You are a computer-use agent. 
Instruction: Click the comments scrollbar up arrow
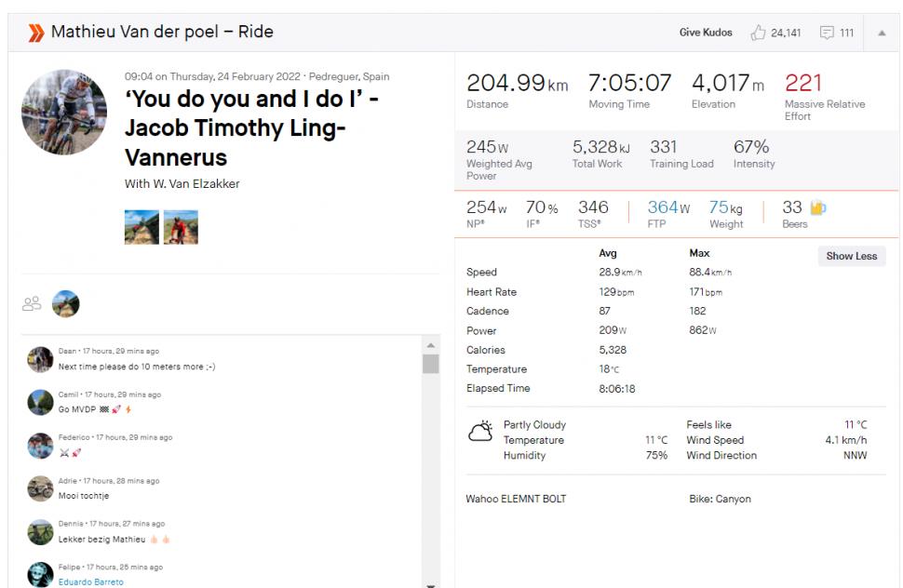coord(431,345)
